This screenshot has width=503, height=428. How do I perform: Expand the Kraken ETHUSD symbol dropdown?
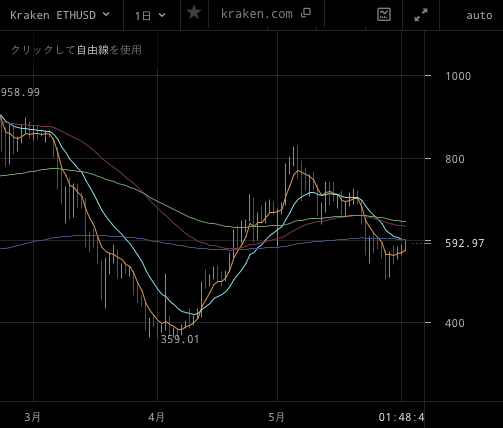click(60, 15)
